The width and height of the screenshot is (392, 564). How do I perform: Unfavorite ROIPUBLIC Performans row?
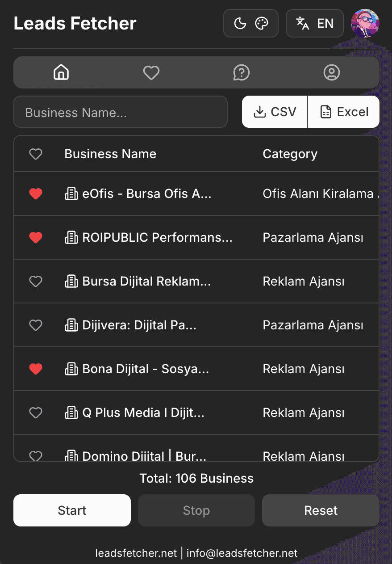click(36, 237)
